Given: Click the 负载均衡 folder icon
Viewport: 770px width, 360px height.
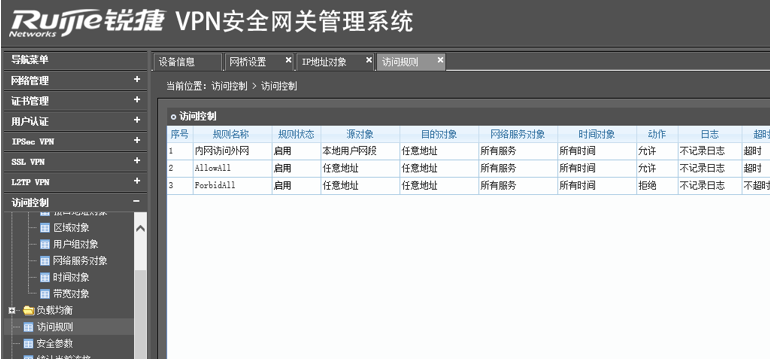Looking at the screenshot, I should (x=28, y=310).
